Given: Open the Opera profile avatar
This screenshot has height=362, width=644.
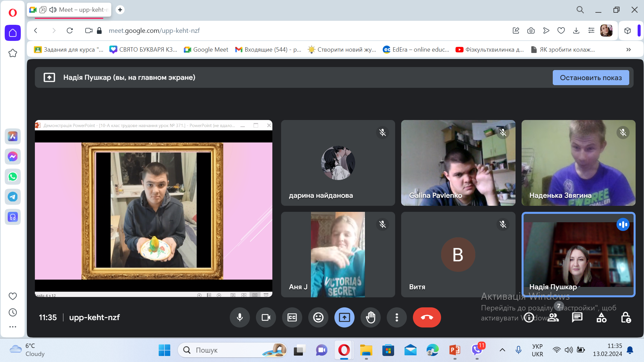Looking at the screenshot, I should click(606, 31).
